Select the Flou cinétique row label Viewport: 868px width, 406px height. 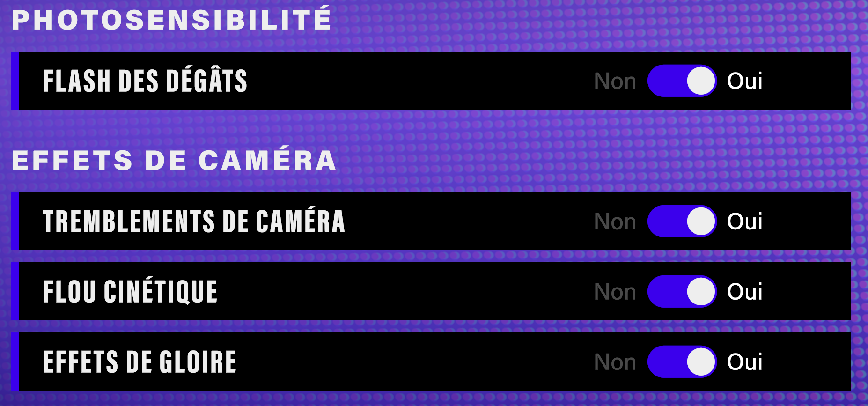pyautogui.click(x=130, y=292)
